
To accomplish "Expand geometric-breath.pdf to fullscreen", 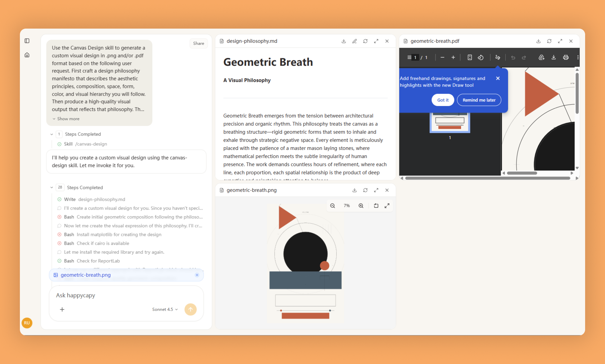I will [x=560, y=41].
